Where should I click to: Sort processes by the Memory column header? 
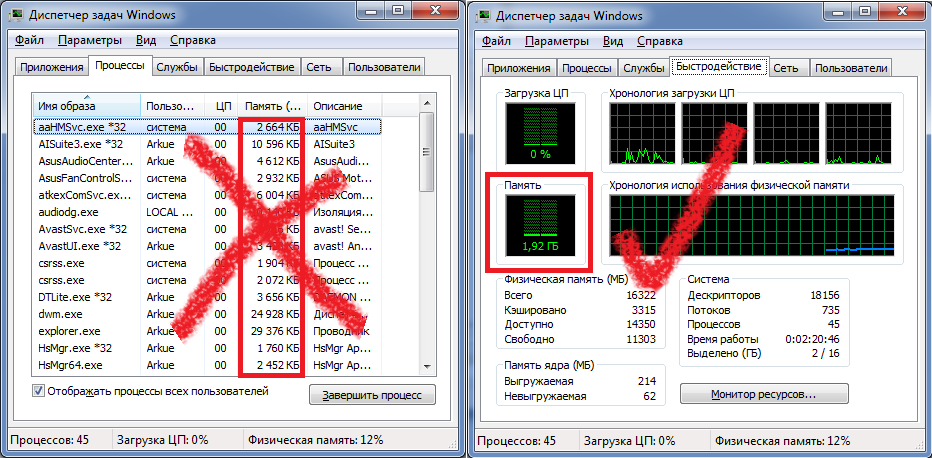pyautogui.click(x=272, y=106)
